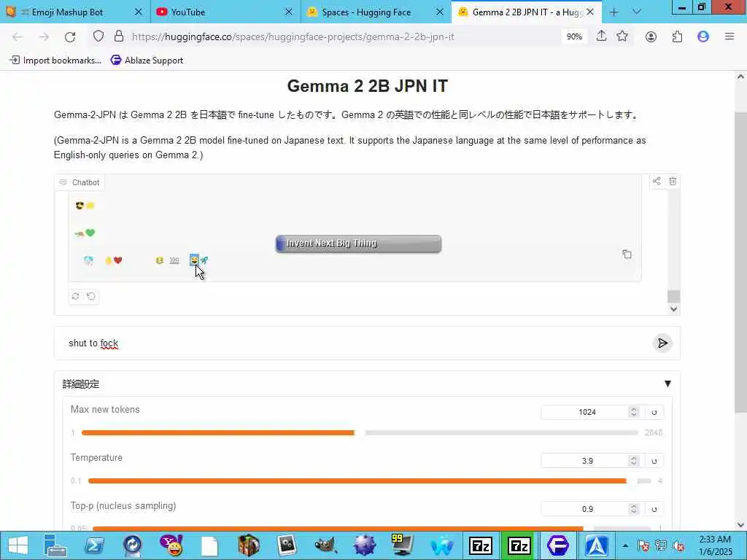Close the YouTube tab
Image resolution: width=747 pixels, height=560 pixels.
coord(289,12)
